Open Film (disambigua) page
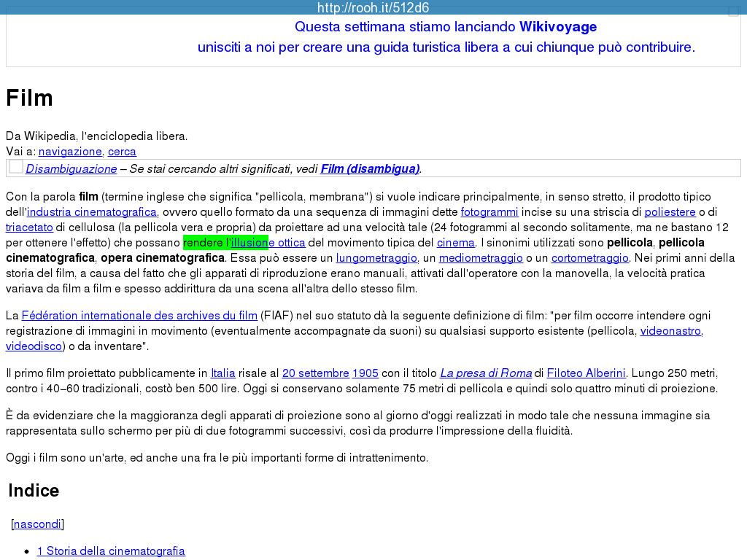The height and width of the screenshot is (560, 747). [x=370, y=169]
